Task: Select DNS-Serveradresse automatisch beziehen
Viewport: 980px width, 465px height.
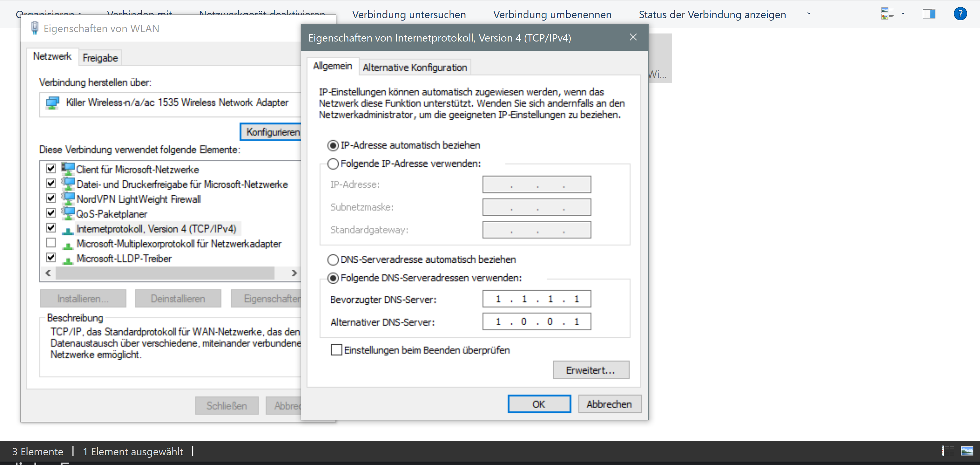Action: [333, 260]
